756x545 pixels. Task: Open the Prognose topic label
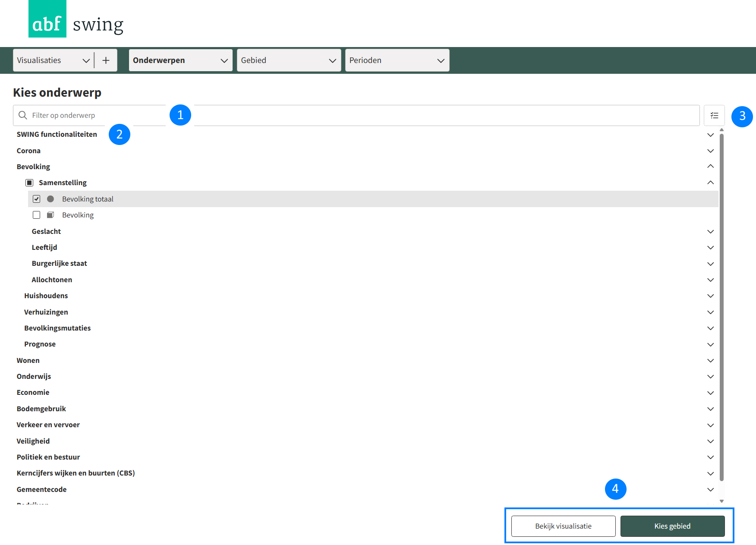tap(40, 344)
